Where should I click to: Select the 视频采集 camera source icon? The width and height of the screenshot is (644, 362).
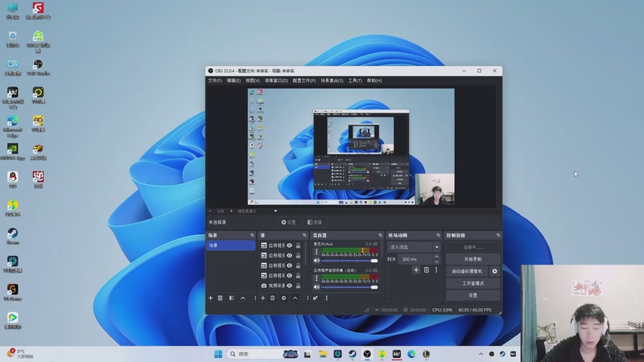pyautogui.click(x=264, y=286)
